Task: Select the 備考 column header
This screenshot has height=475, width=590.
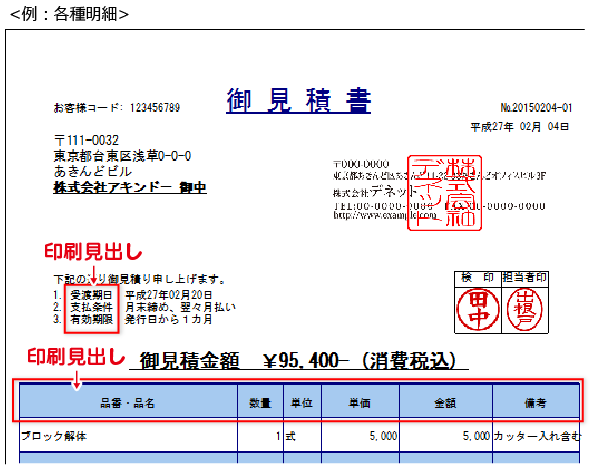Action: click(x=536, y=403)
